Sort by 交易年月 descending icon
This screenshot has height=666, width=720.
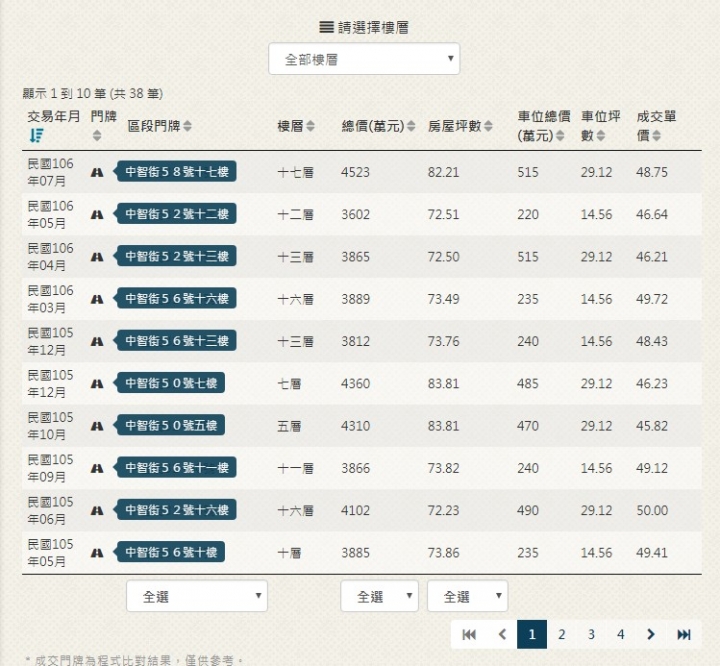[36, 135]
